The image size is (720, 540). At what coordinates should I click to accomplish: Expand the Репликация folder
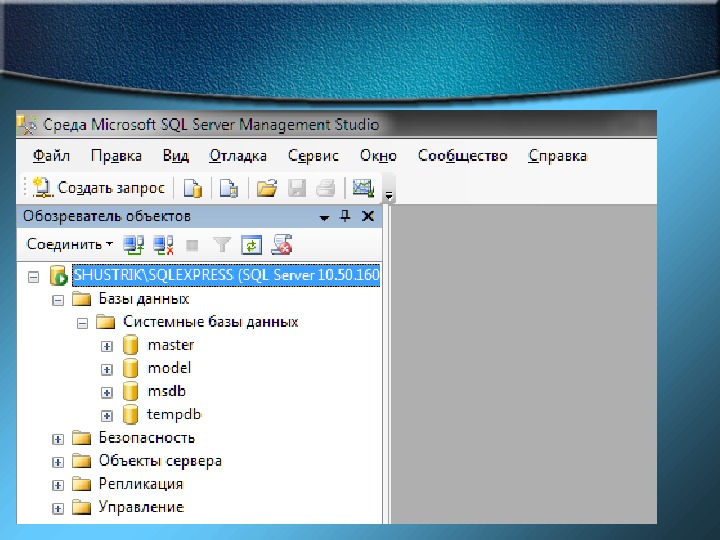(x=58, y=485)
